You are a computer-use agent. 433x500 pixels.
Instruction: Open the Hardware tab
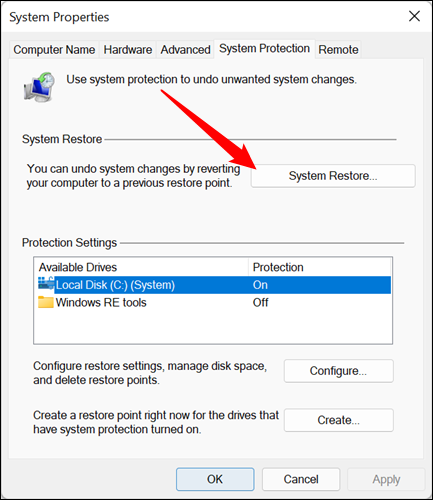click(128, 50)
